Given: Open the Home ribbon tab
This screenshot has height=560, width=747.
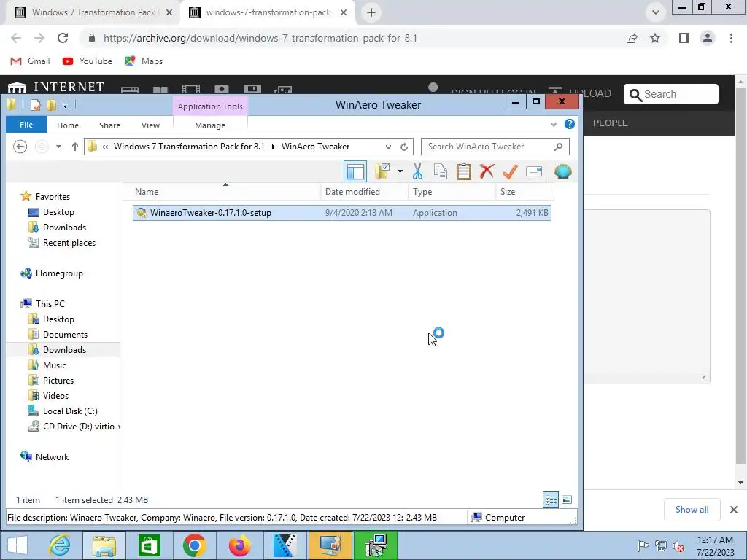Looking at the screenshot, I should (x=68, y=125).
